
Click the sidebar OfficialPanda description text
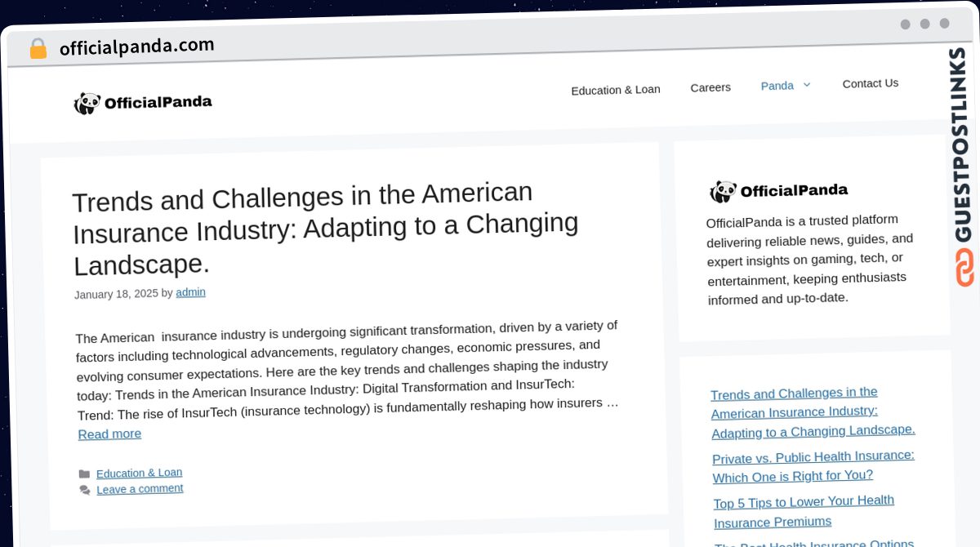coord(808,259)
